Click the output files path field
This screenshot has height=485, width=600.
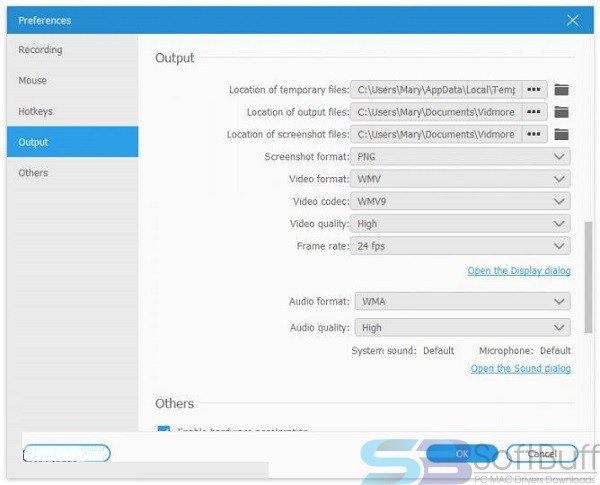coord(436,112)
